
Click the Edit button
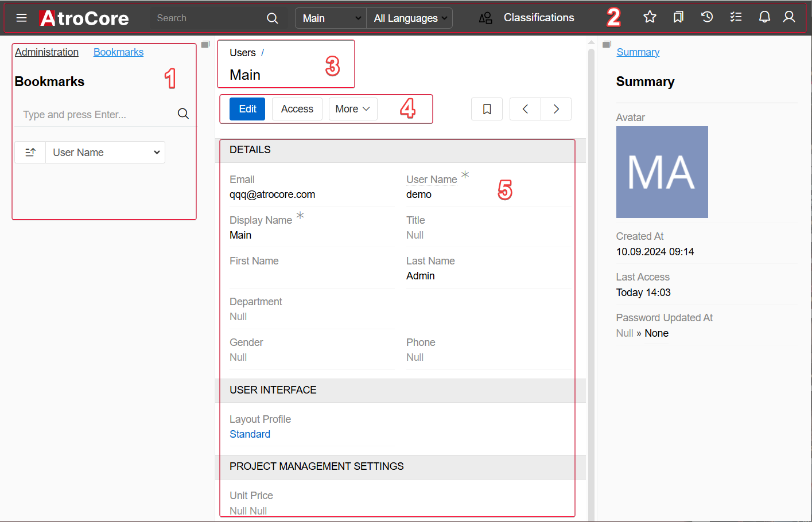247,109
